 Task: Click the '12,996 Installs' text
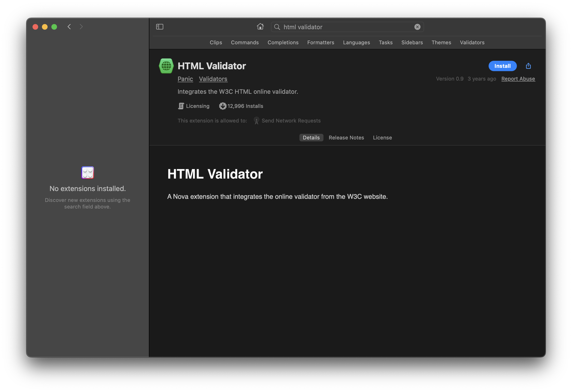click(x=245, y=106)
